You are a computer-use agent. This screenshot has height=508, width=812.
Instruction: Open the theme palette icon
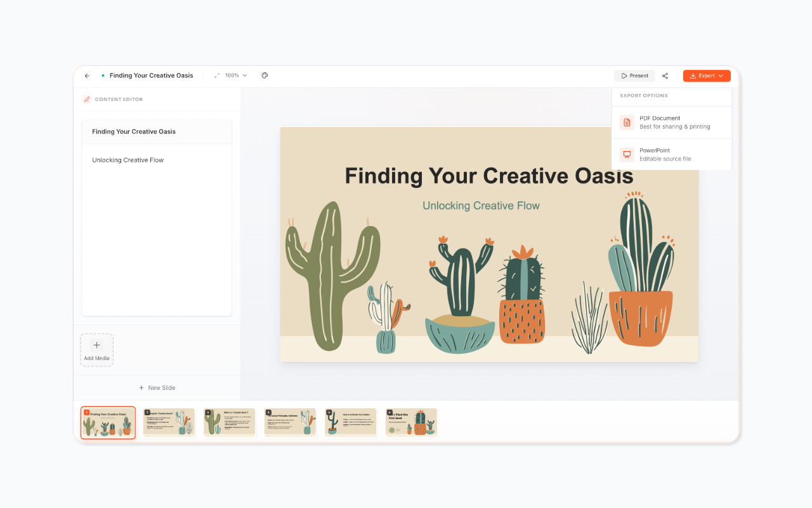click(x=265, y=76)
